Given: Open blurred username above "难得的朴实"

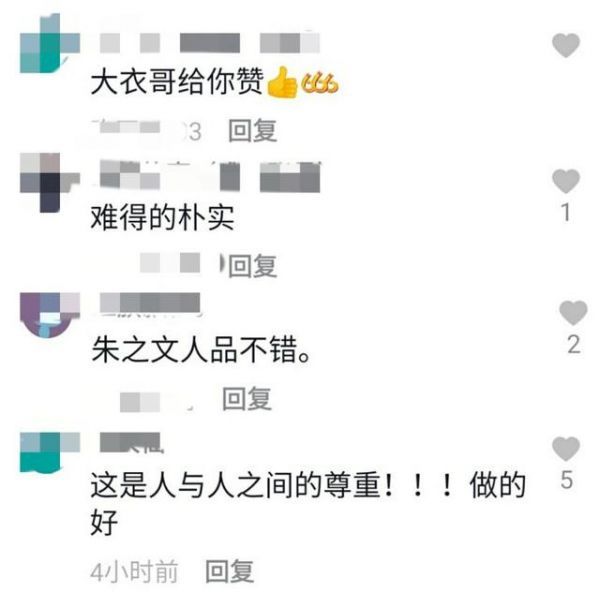Looking at the screenshot, I should tap(210, 176).
